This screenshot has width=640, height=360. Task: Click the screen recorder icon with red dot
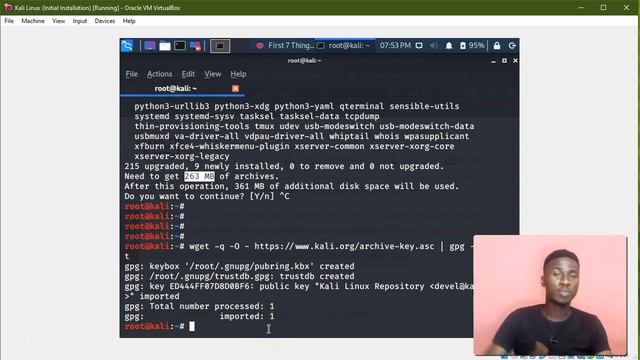coord(195,46)
